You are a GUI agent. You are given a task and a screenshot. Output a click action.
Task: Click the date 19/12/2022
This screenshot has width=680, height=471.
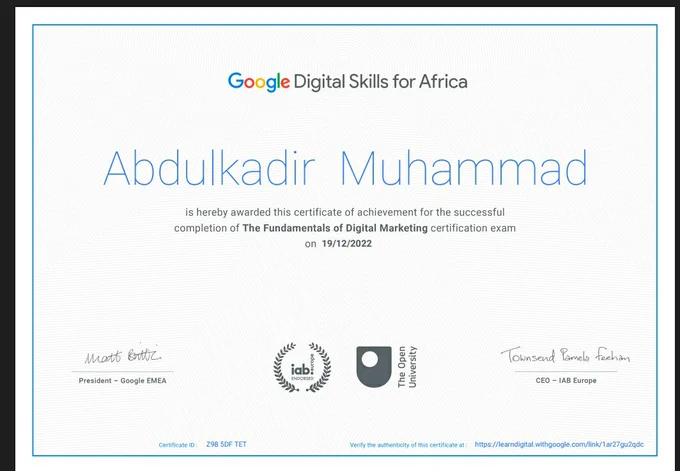point(347,244)
